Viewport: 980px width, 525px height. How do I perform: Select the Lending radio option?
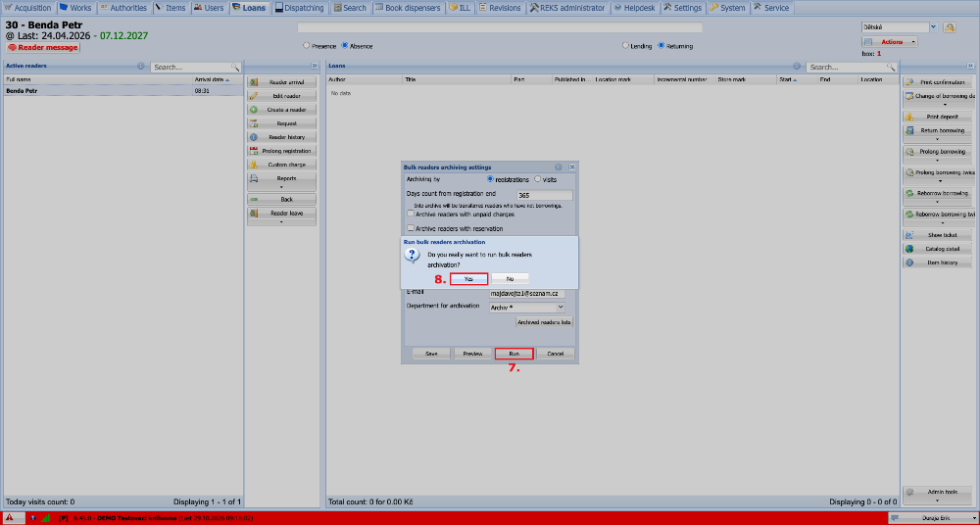[x=625, y=46]
